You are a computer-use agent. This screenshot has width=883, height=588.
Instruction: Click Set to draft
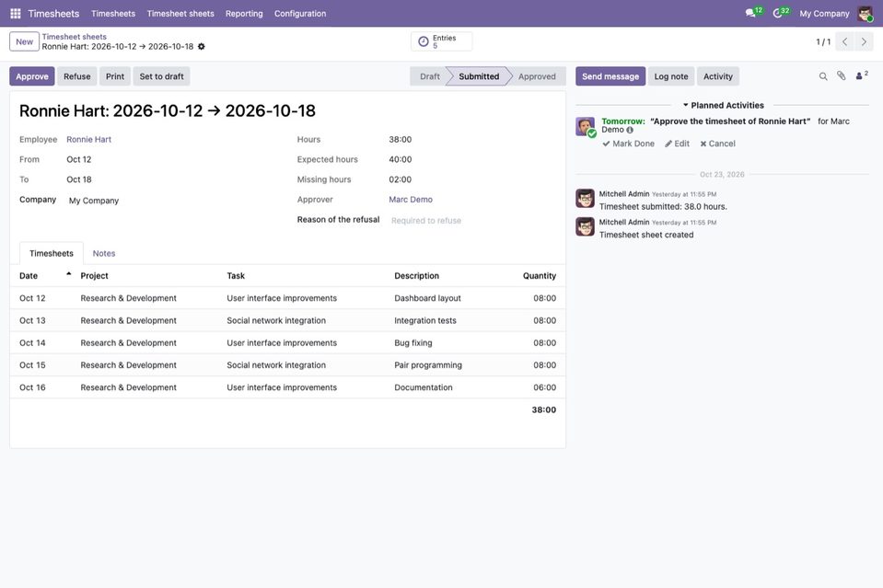click(x=162, y=76)
